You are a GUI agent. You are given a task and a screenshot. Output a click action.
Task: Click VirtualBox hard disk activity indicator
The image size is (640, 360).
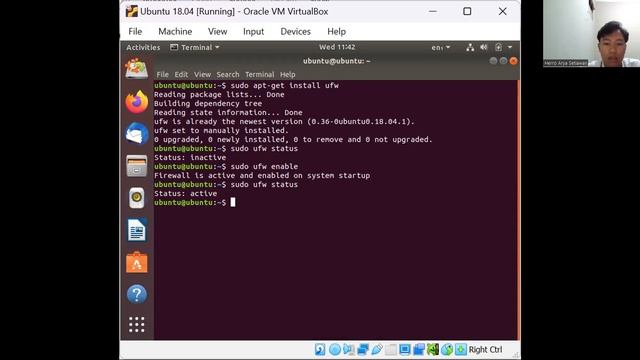tap(320, 349)
